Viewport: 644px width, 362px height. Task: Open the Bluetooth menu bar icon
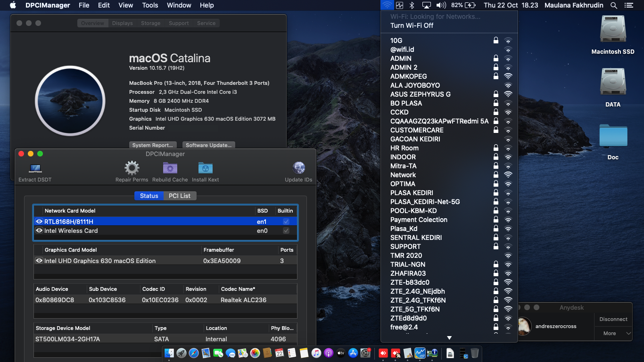coord(412,5)
